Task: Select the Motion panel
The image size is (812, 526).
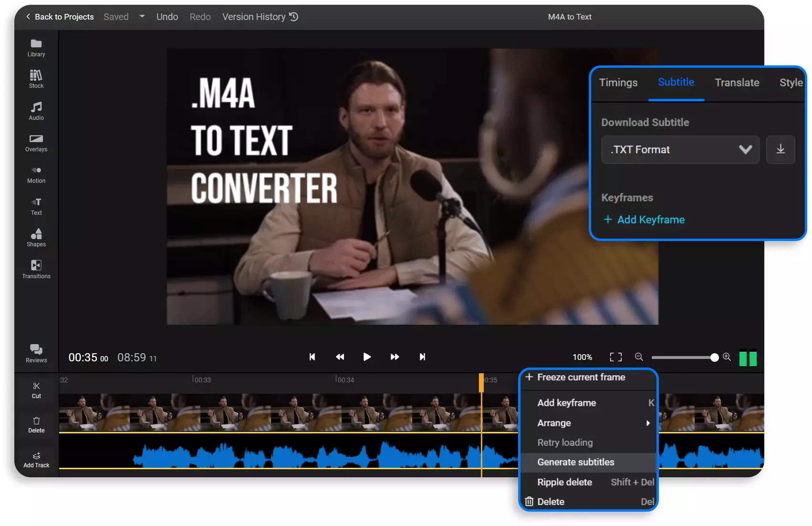Action: 36,174
